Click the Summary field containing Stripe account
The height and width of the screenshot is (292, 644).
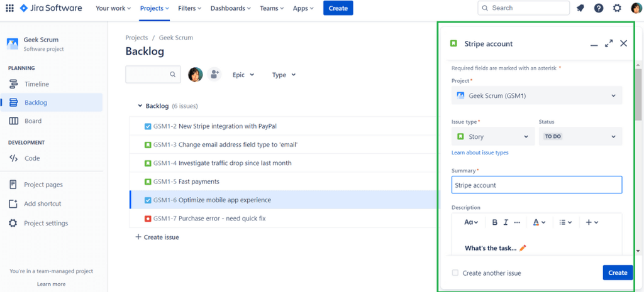pyautogui.click(x=537, y=185)
